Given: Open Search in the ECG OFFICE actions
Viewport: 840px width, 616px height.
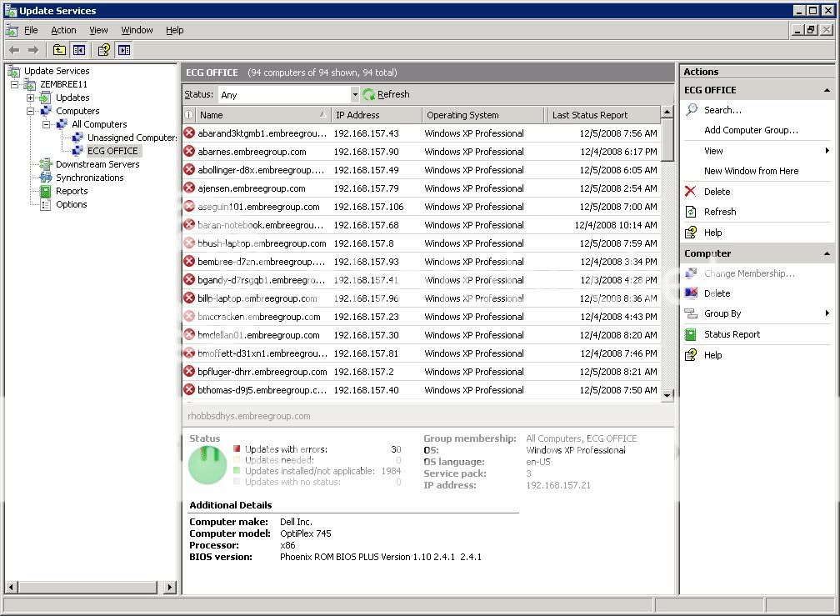Looking at the screenshot, I should pos(723,108).
